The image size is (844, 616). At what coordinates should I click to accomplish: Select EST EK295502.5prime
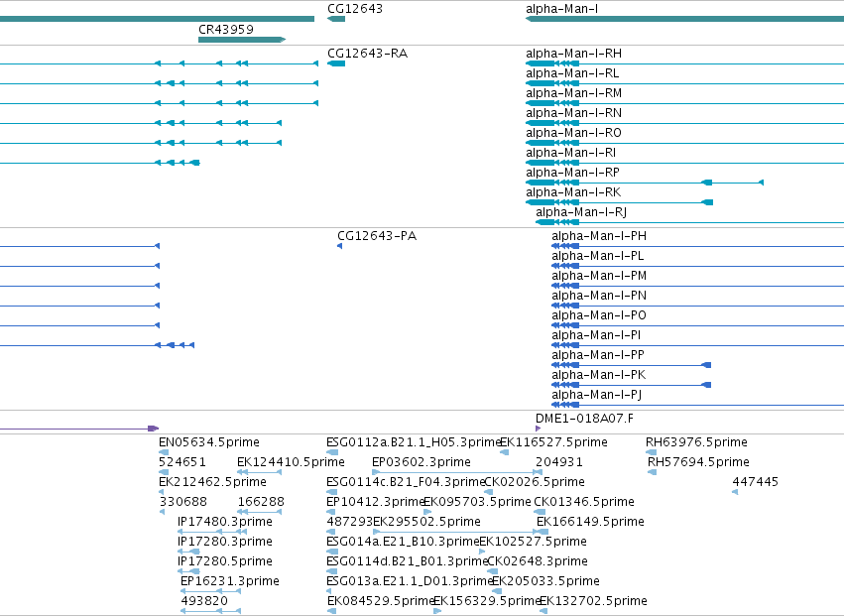pos(426,522)
